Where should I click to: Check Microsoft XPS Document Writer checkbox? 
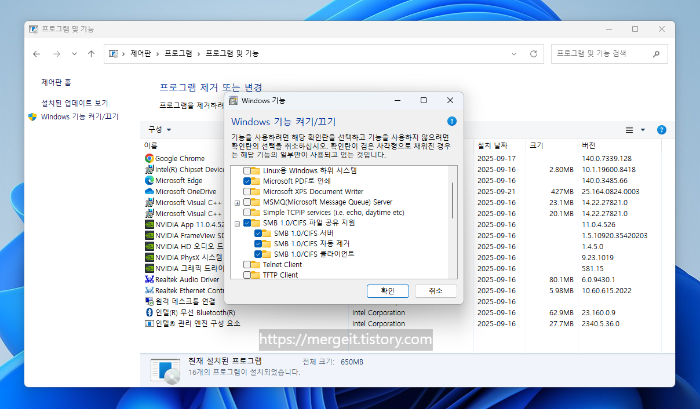click(x=247, y=191)
